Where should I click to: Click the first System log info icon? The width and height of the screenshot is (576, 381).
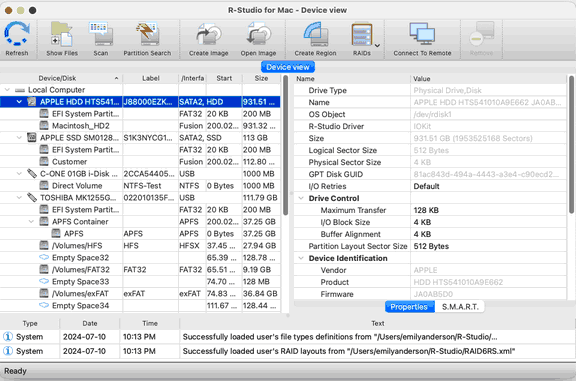click(8, 337)
